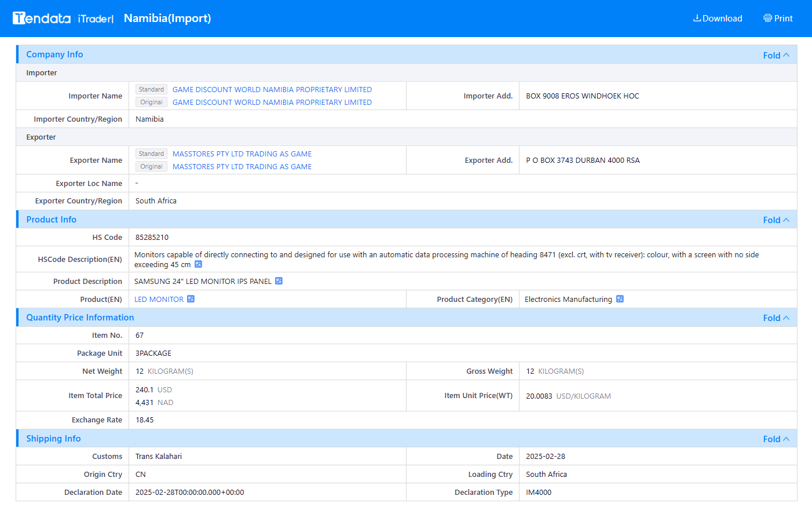Click the Product Info section heading

51,219
